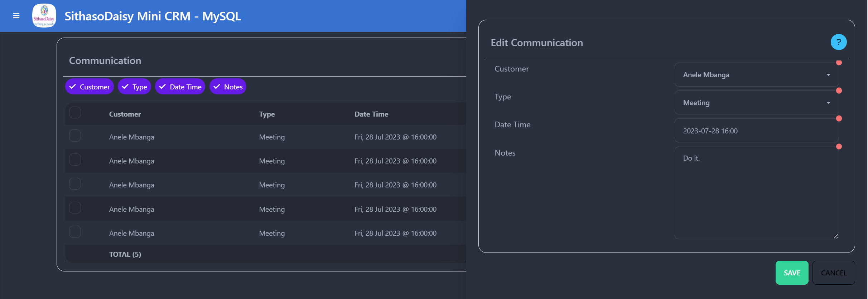Check the last Anele Mbanga row checkbox
Screen dimensions: 868x299
(75, 232)
